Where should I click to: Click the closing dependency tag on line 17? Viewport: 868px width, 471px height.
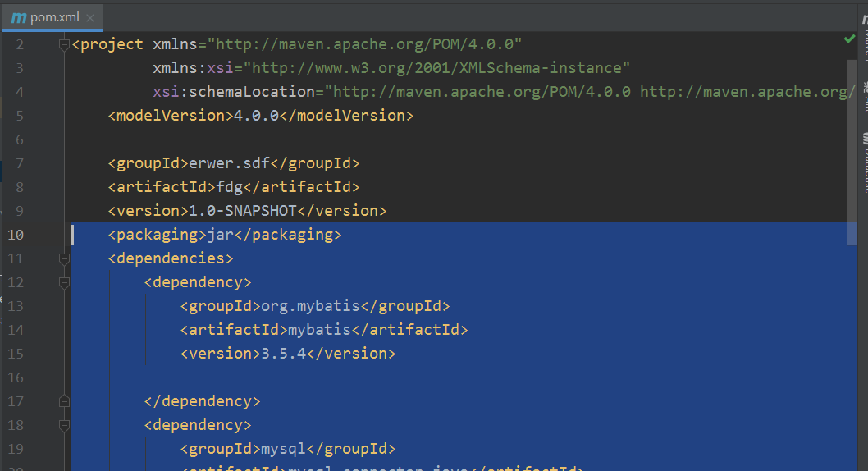[202, 401]
